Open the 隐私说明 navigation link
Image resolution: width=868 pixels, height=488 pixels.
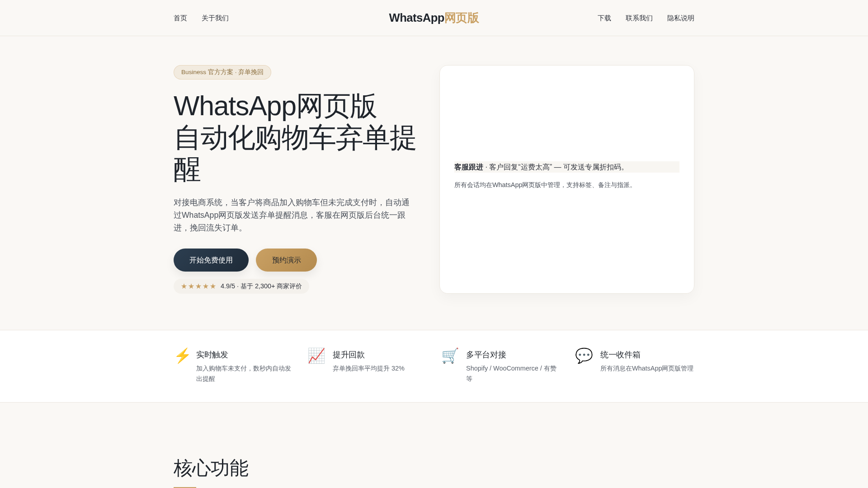(x=680, y=18)
